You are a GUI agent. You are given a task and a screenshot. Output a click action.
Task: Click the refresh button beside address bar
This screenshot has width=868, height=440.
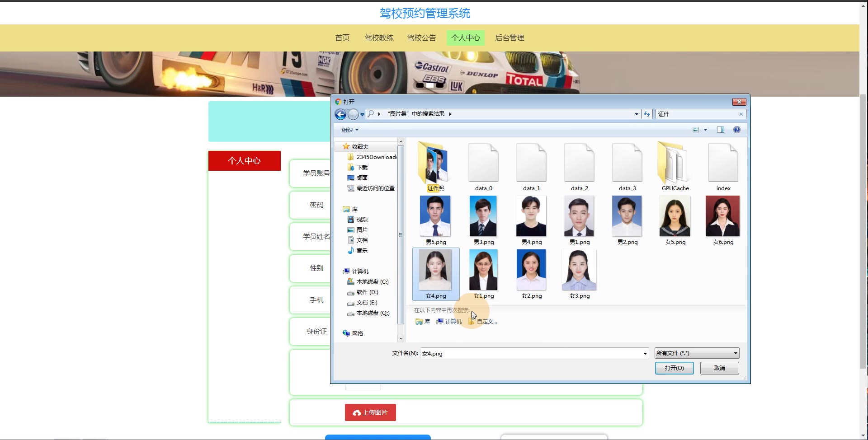(647, 114)
